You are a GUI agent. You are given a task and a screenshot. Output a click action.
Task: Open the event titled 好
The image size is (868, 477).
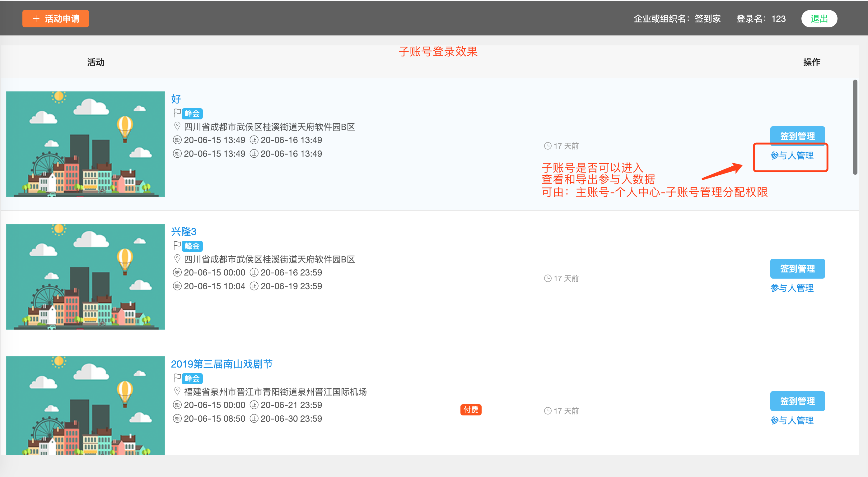pos(176,99)
